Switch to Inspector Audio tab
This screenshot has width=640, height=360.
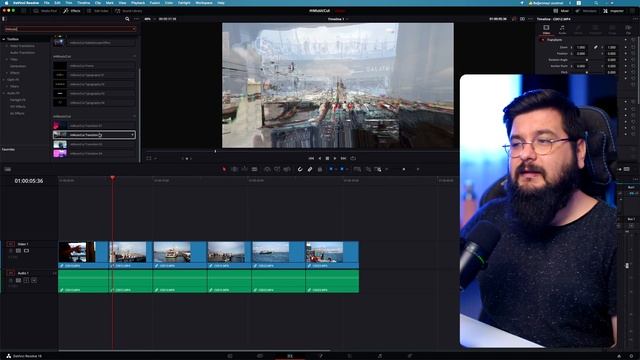coord(562,29)
